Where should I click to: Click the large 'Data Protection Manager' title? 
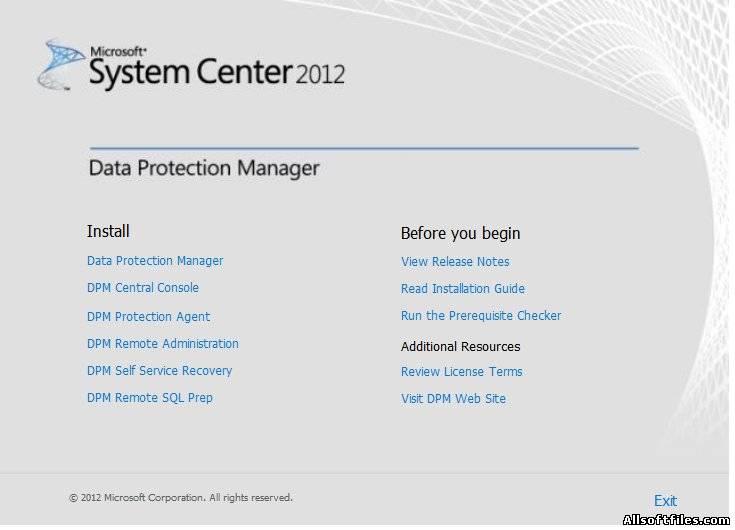[204, 168]
